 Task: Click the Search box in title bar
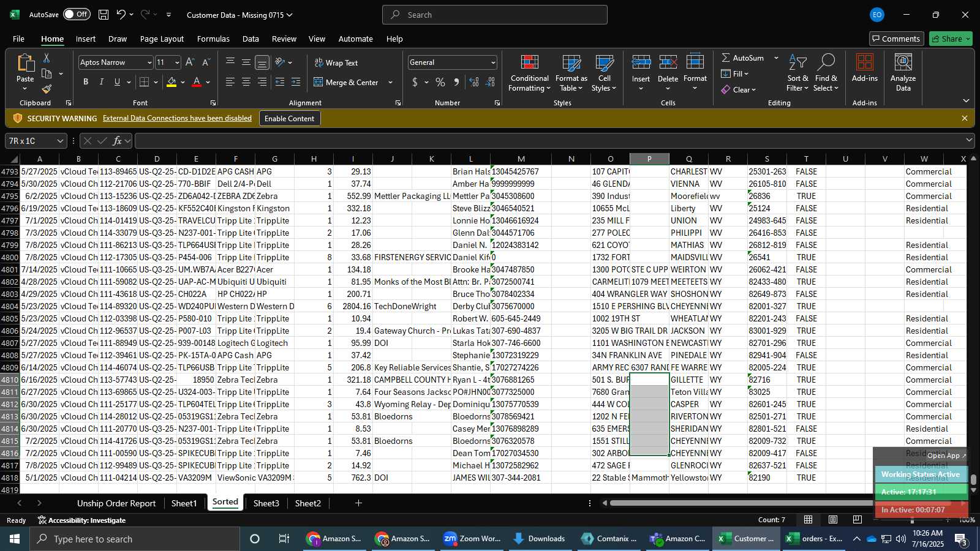coord(495,15)
